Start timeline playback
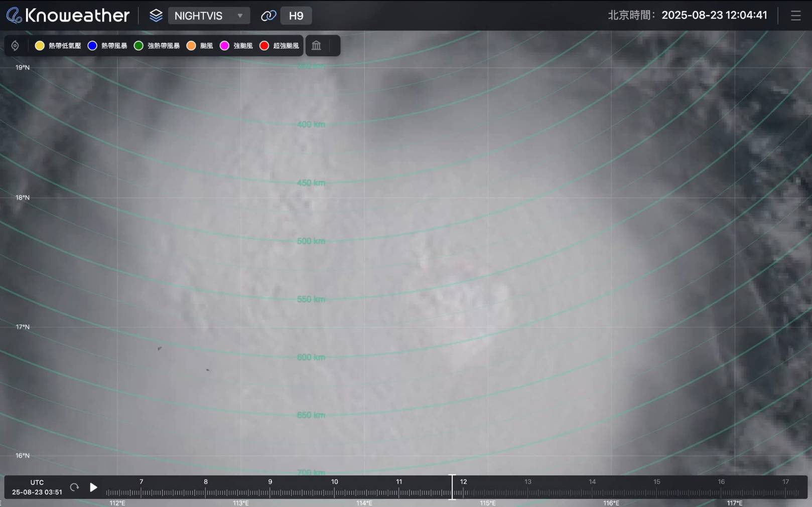Screen dimensions: 812x507 tap(93, 487)
